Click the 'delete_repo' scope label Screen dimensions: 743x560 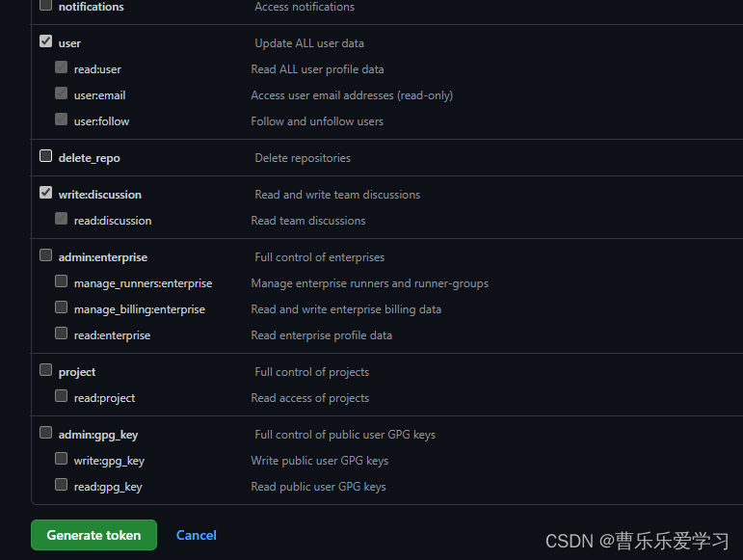(x=89, y=158)
